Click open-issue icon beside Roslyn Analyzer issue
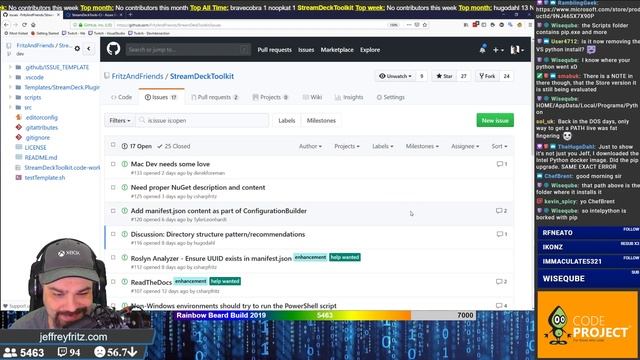The image size is (640, 360). click(124, 258)
